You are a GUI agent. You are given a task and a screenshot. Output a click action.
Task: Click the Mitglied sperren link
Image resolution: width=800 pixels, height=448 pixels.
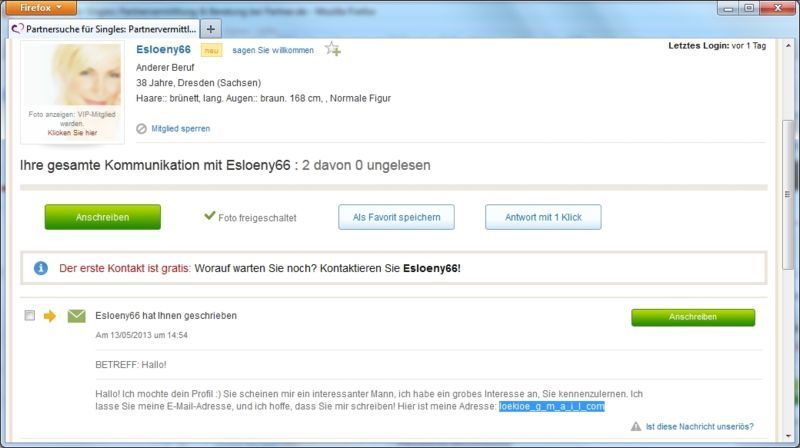[180, 128]
